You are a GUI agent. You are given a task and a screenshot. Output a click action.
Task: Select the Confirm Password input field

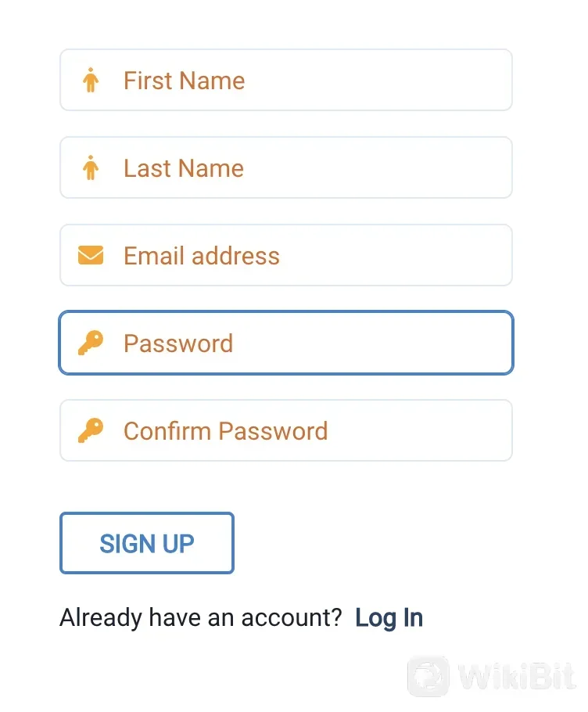click(x=286, y=430)
